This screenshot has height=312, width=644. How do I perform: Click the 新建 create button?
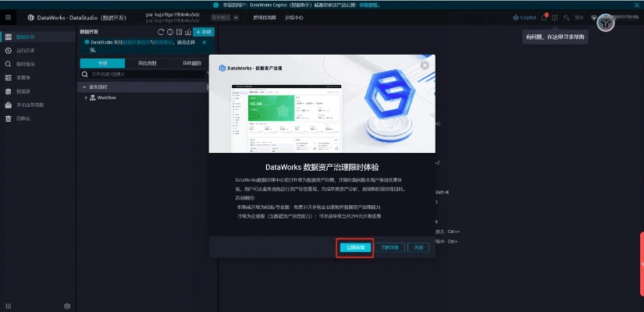click(204, 32)
